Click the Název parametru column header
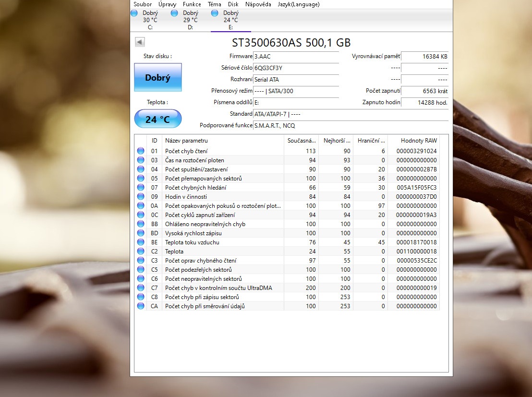 pos(223,141)
